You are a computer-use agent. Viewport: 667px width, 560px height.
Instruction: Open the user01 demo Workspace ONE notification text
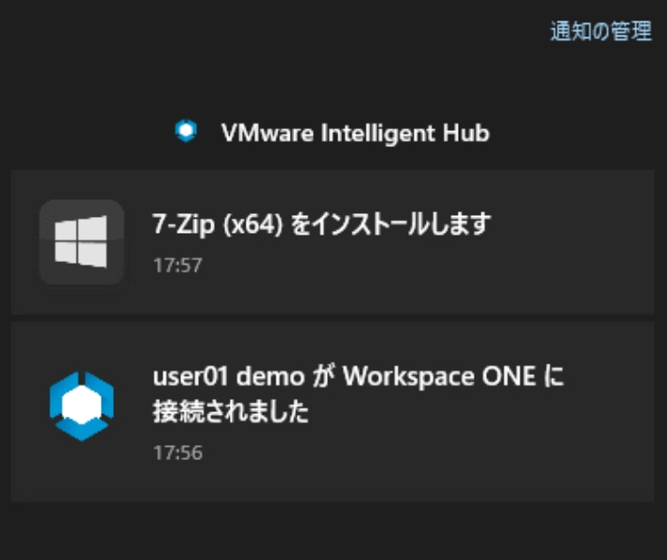[358, 394]
